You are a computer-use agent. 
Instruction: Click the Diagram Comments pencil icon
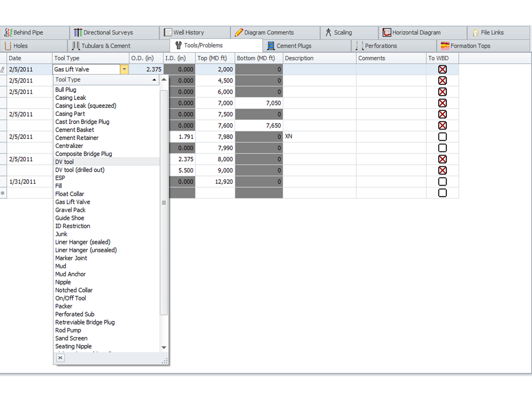[239, 32]
